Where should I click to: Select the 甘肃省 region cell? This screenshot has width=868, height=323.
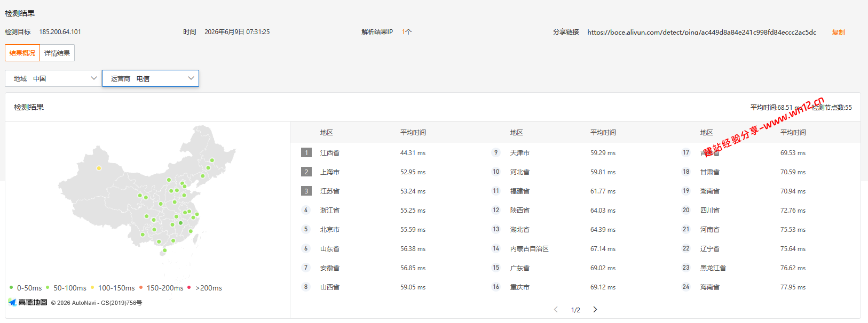coord(710,172)
